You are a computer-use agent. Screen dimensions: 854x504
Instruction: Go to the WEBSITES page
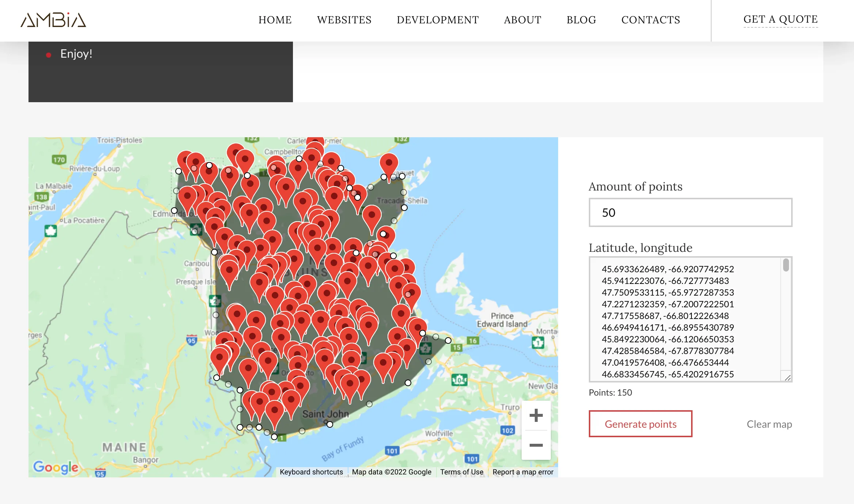point(344,20)
